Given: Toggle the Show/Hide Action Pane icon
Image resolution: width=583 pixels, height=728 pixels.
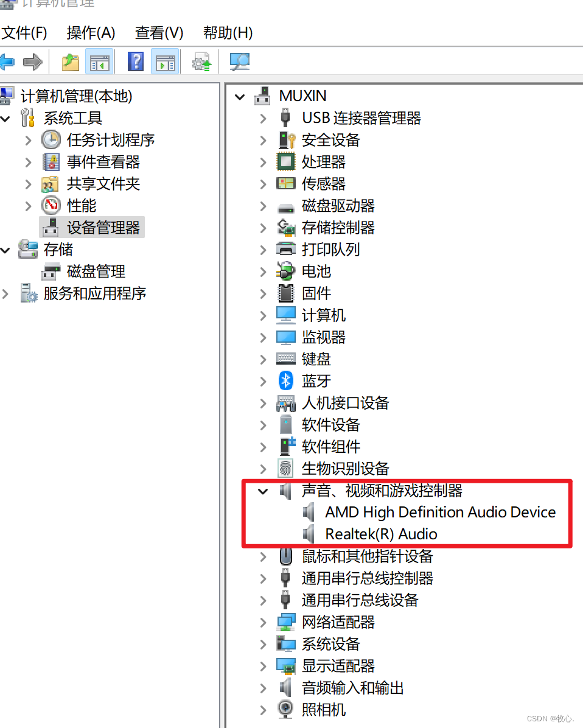Looking at the screenshot, I should (166, 61).
